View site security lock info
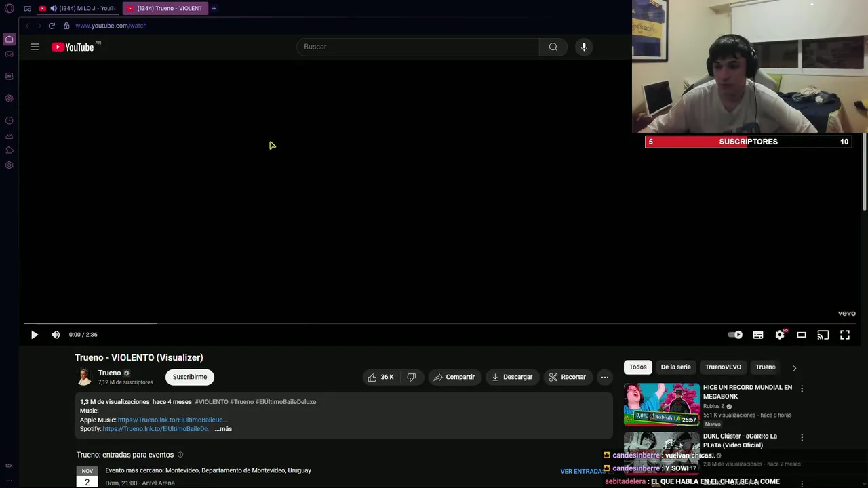This screenshot has height=488, width=868. (x=66, y=26)
